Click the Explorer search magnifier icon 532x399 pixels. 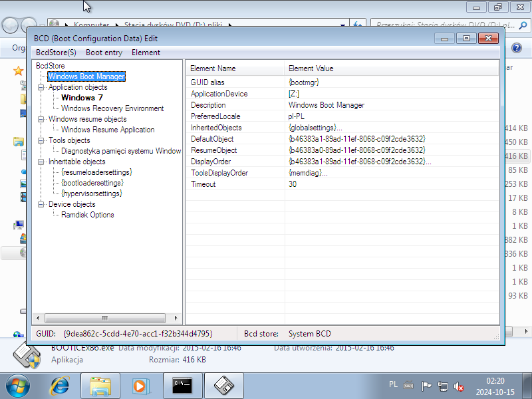(x=523, y=25)
